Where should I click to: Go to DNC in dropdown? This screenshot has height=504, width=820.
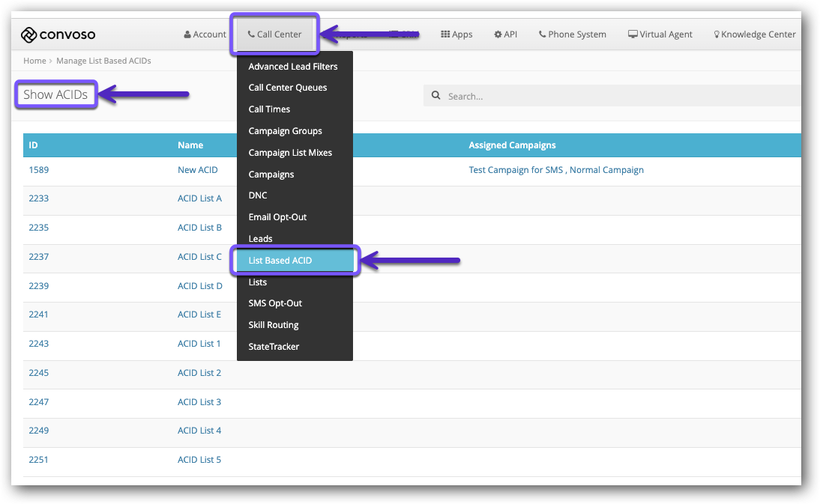pos(258,195)
